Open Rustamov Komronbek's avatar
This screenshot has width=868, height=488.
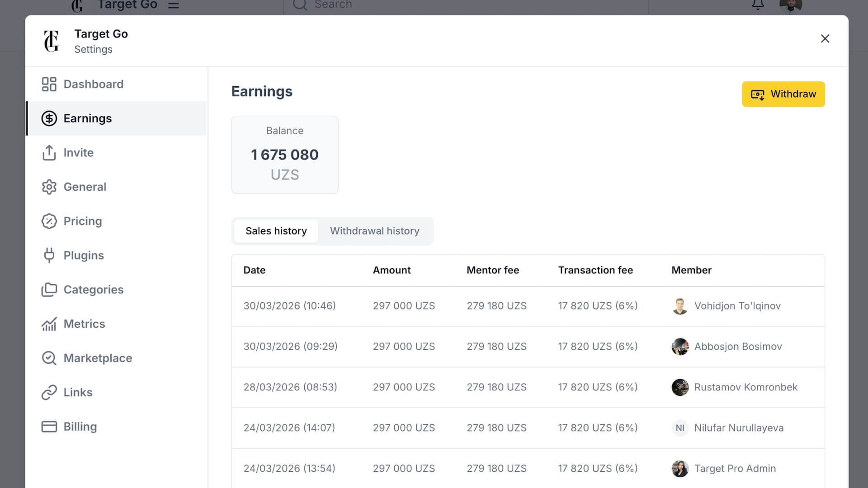[x=680, y=387]
